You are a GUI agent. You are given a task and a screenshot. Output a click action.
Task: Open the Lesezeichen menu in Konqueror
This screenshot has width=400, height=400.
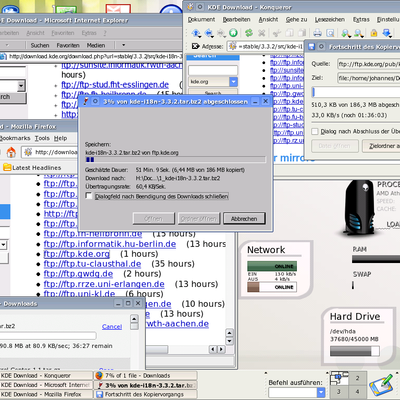coord(330,20)
